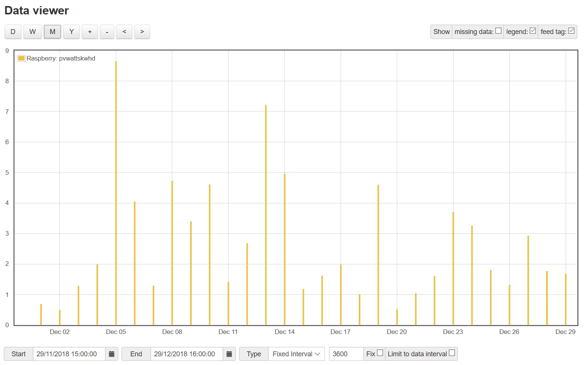Pan right with the > button

pos(142,32)
